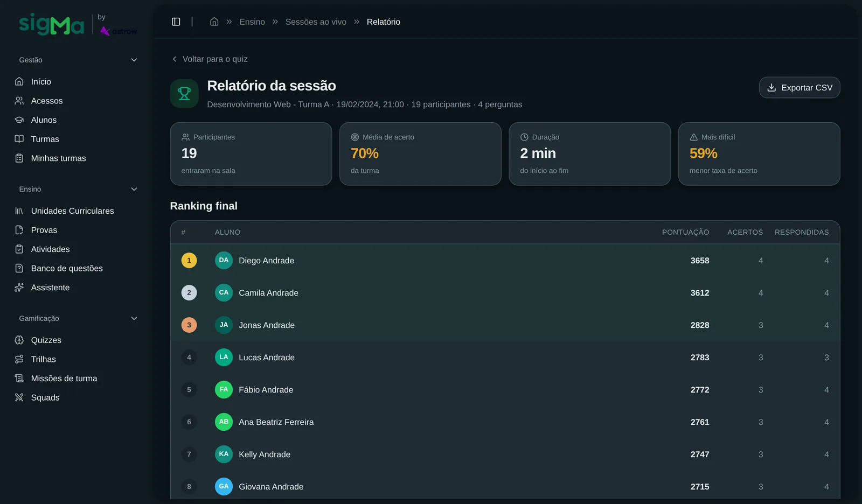Click the 59% Mais difícil value
The image size is (862, 504).
point(704,153)
